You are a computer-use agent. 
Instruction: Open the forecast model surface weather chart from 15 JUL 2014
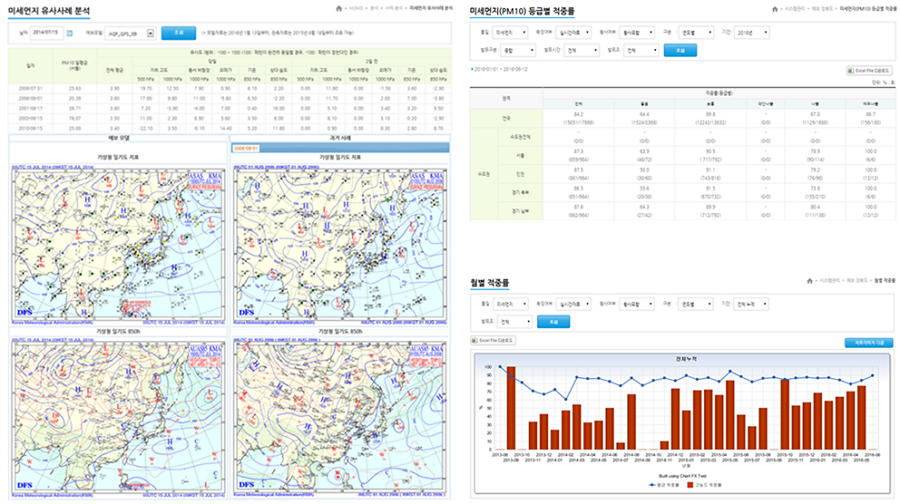coord(118,245)
